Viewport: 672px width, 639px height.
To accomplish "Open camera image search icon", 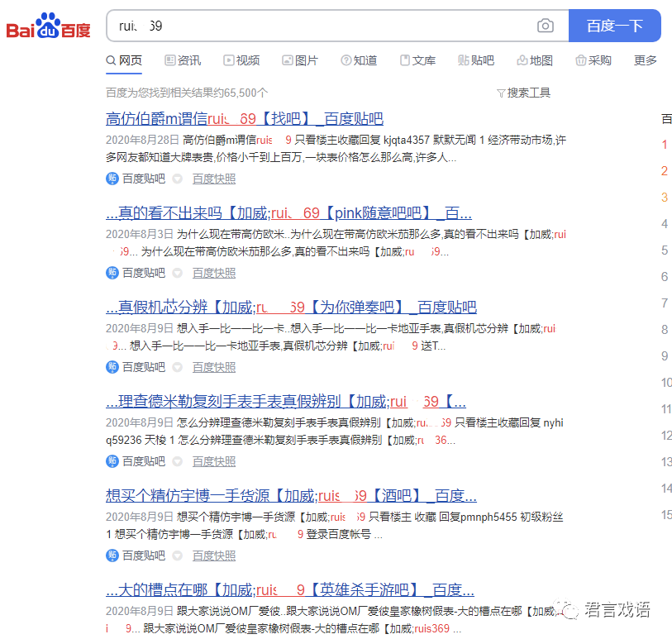I will pyautogui.click(x=546, y=26).
